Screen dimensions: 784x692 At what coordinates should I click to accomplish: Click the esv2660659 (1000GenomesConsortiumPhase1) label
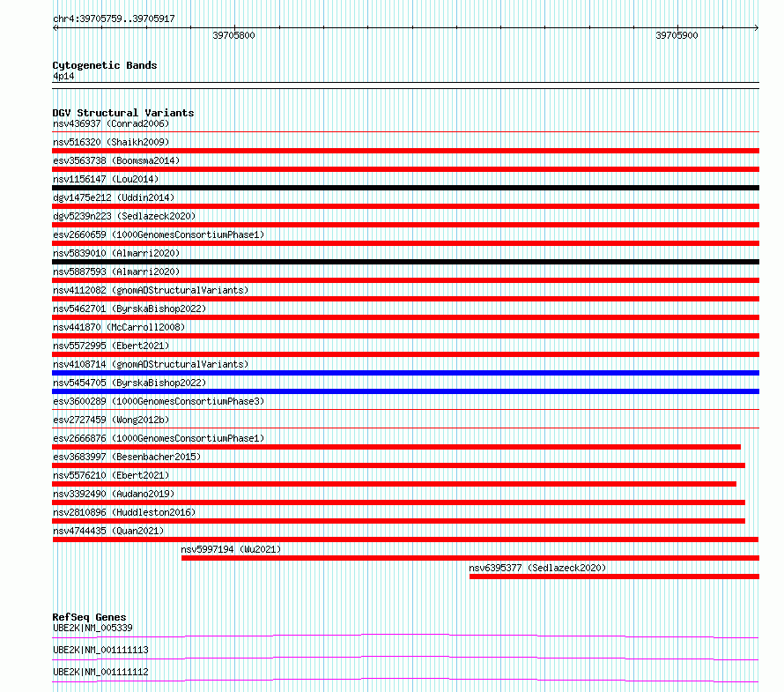pyautogui.click(x=159, y=234)
